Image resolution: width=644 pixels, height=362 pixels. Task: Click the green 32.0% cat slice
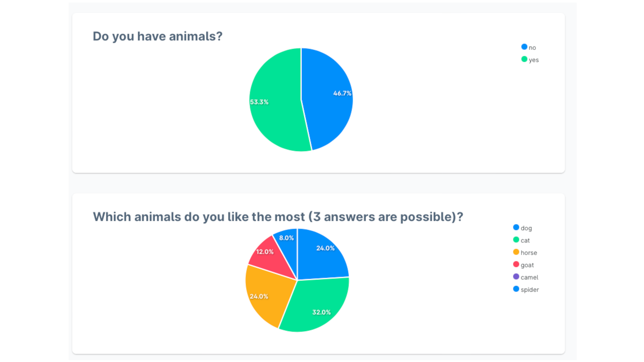click(317, 305)
